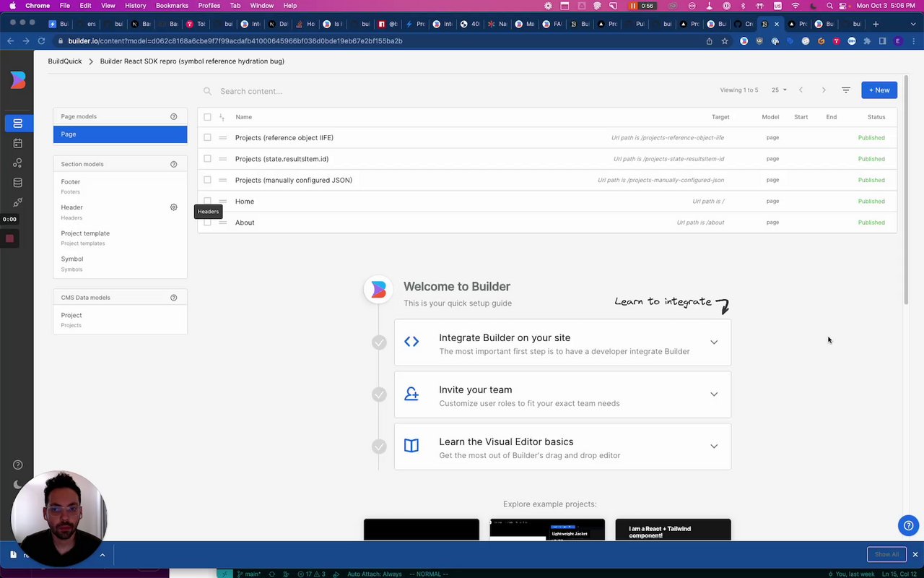
Task: Click the CMS Data models help icon
Action: click(x=173, y=298)
